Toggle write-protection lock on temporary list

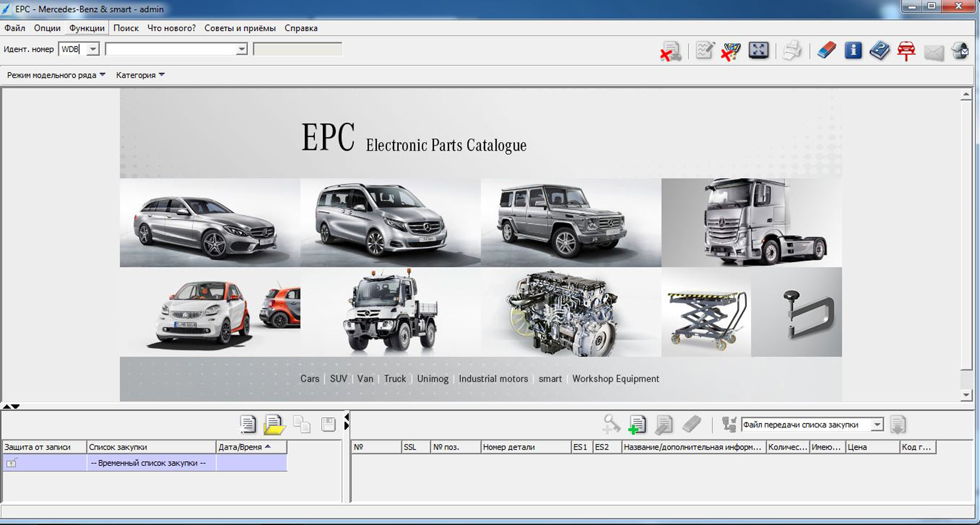(12, 463)
